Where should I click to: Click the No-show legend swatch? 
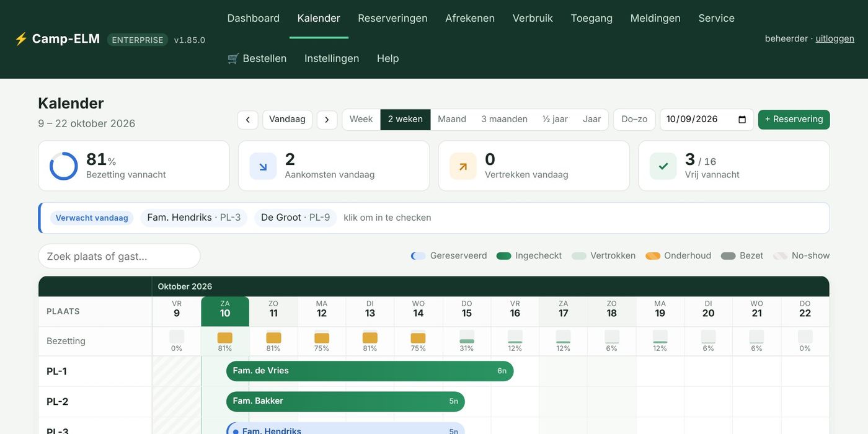(x=781, y=256)
